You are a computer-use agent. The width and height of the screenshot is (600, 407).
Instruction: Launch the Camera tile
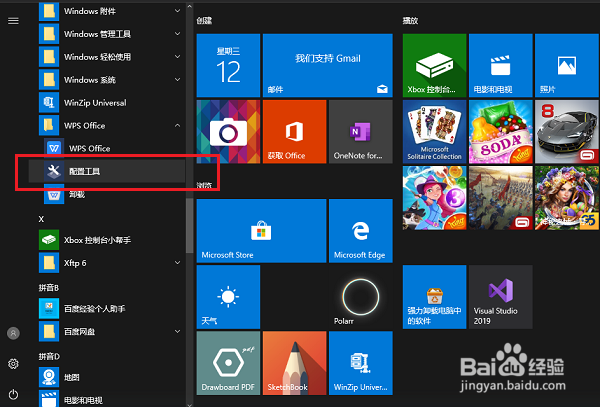point(228,132)
